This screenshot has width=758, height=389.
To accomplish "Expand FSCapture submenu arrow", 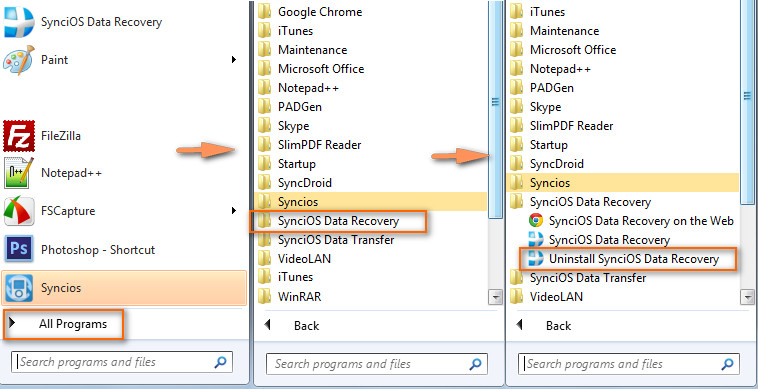I will 234,211.
